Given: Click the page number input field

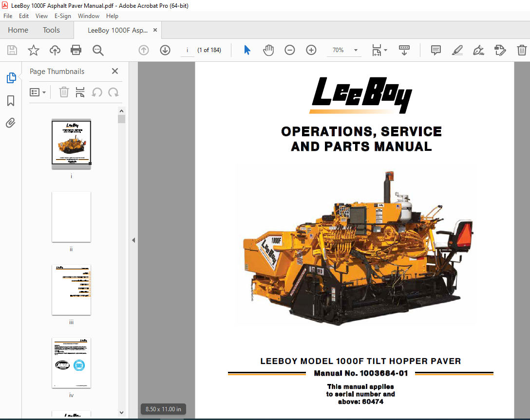Looking at the screenshot, I should [187, 50].
